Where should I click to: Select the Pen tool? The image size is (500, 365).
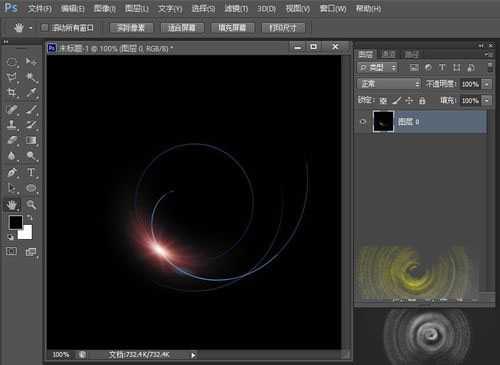(x=12, y=172)
